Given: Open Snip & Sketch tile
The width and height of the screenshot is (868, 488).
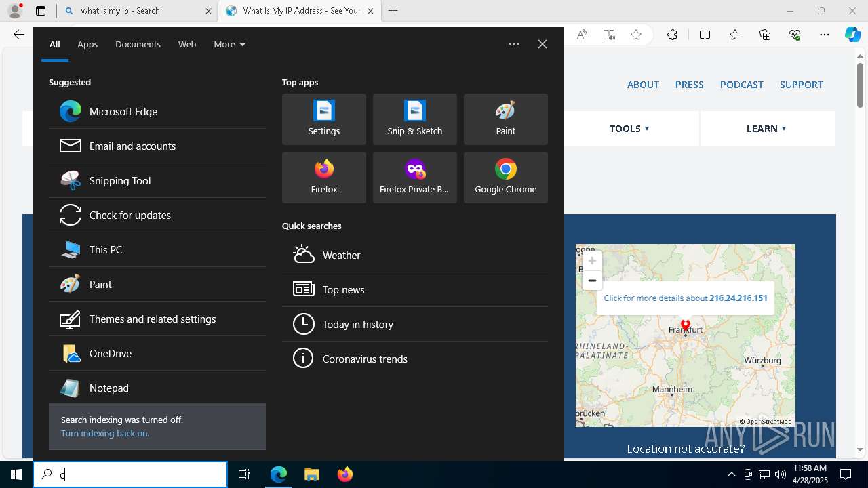Looking at the screenshot, I should click(x=415, y=119).
